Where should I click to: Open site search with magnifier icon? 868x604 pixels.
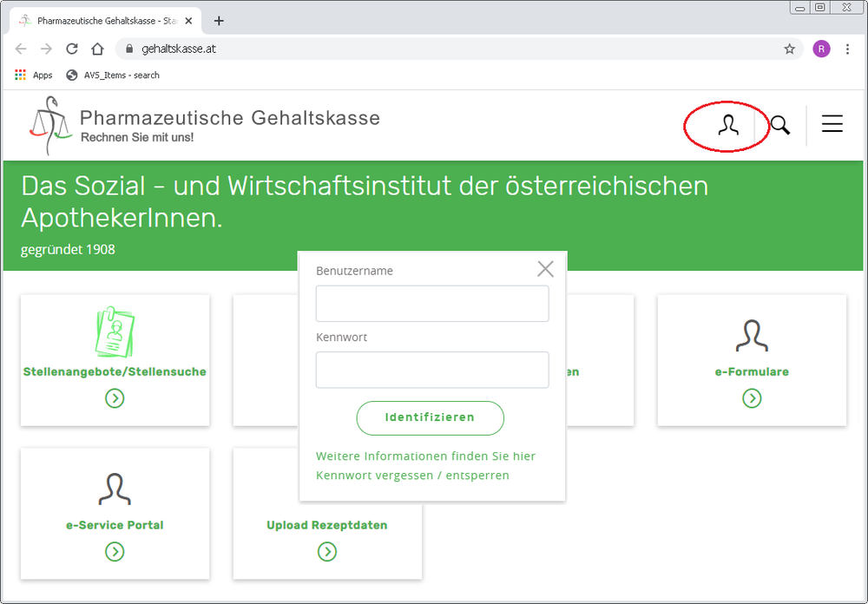coord(780,125)
